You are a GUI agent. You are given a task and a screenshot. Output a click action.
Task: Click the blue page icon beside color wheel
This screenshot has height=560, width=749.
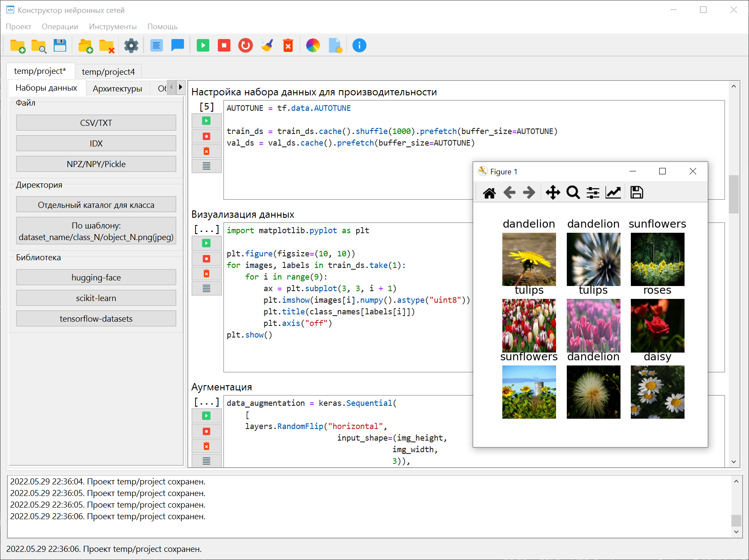(335, 46)
